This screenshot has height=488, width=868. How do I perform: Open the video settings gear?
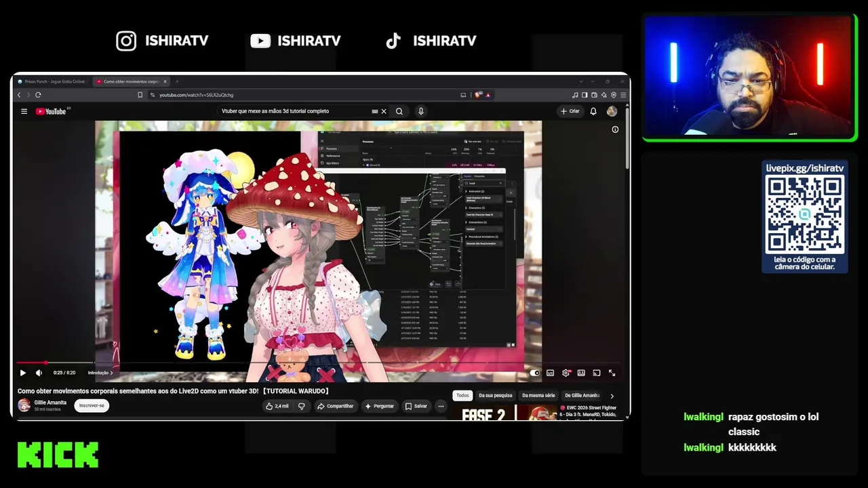[566, 373]
